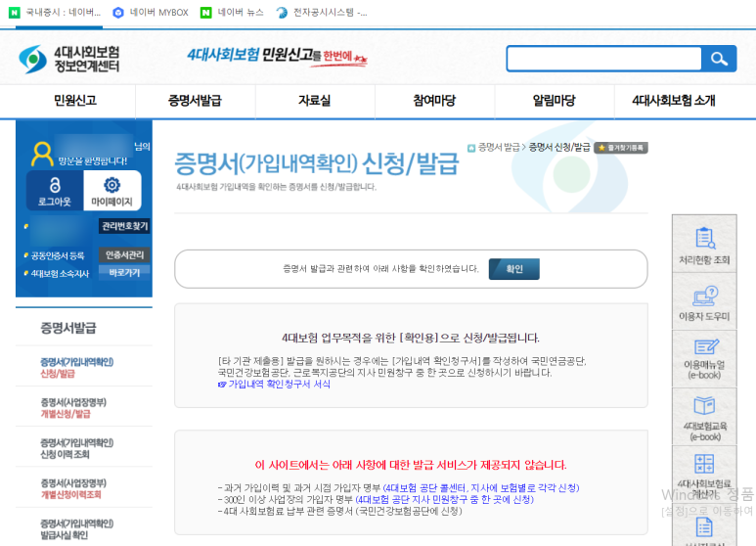Viewport: 756px width, 546px height.
Task: Select 증명서(사업장명부) 개별신청이력조회
Action: [73, 488]
